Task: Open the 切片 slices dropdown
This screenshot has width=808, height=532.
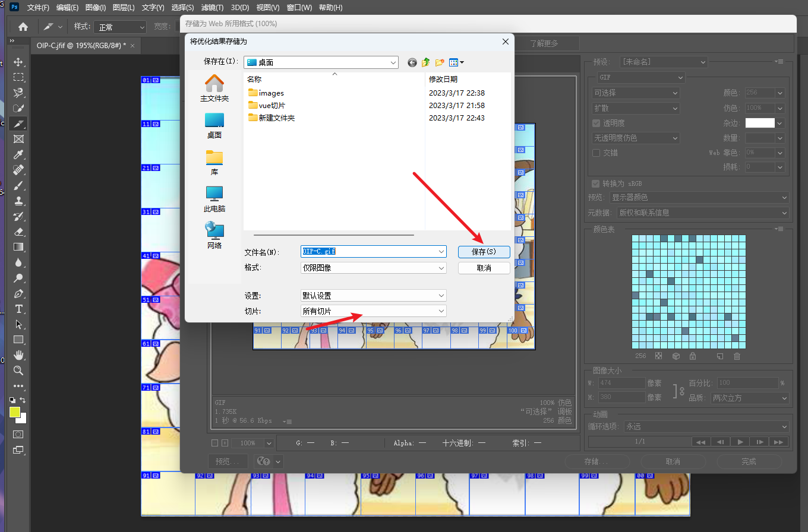Action: [x=374, y=311]
